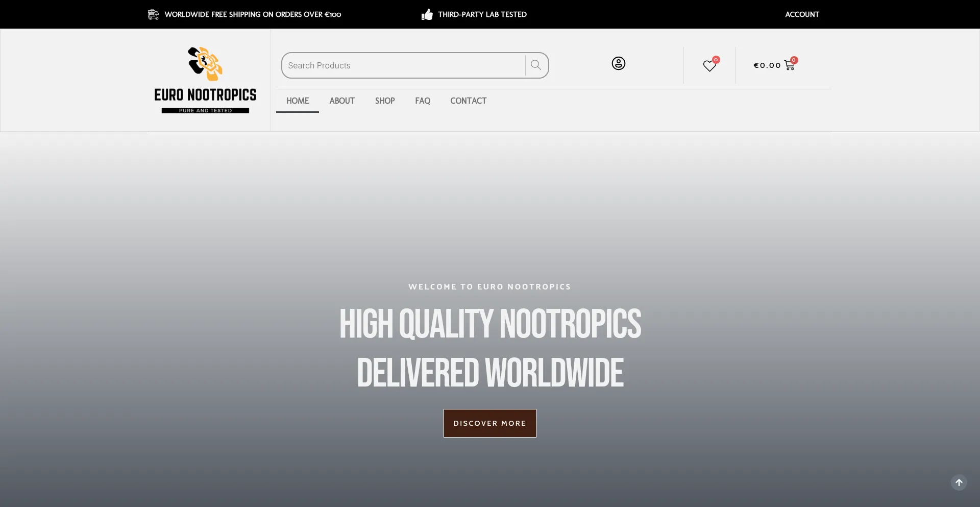This screenshot has width=980, height=507.
Task: Open the HOME menu item
Action: click(298, 101)
